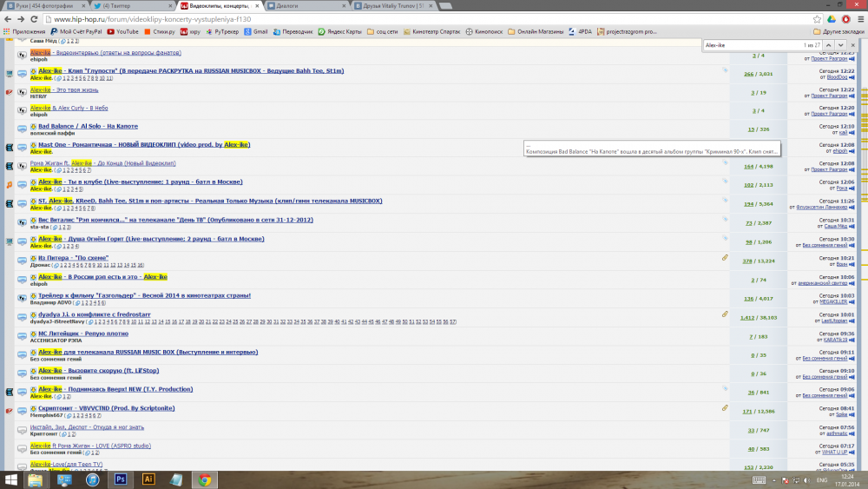
Task: Open the Gmail bookmark
Action: (256, 31)
